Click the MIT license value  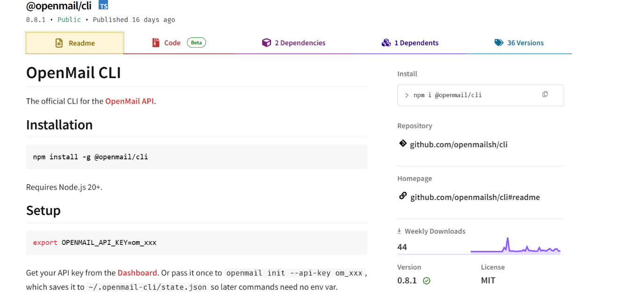[488, 281]
